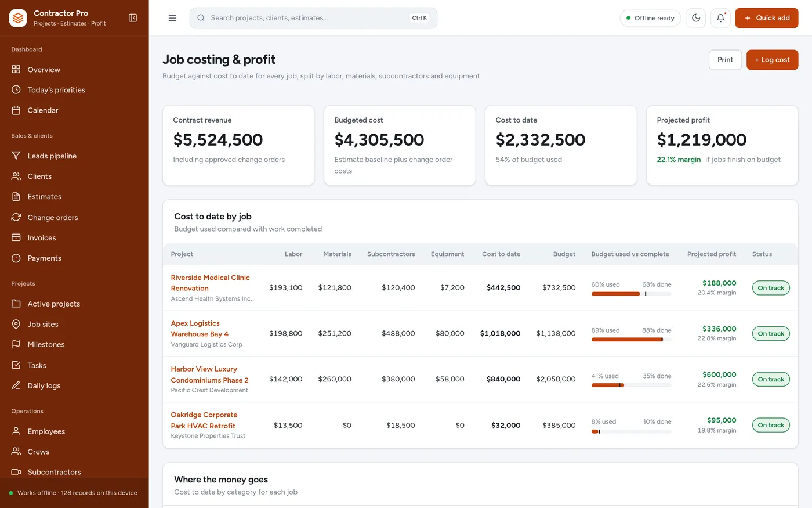Screen dimensions: 812x508
Task: Open the hamburger menu icon
Action: pyautogui.click(x=172, y=18)
